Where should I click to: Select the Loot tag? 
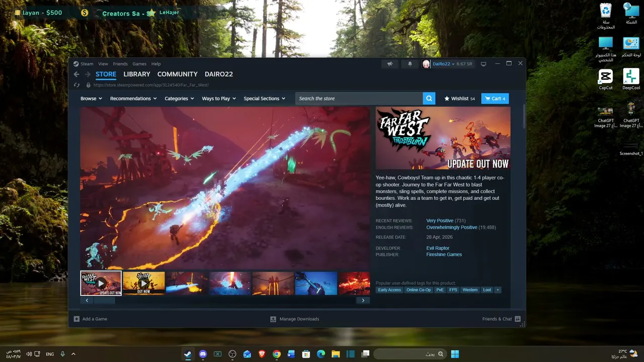coord(487,290)
